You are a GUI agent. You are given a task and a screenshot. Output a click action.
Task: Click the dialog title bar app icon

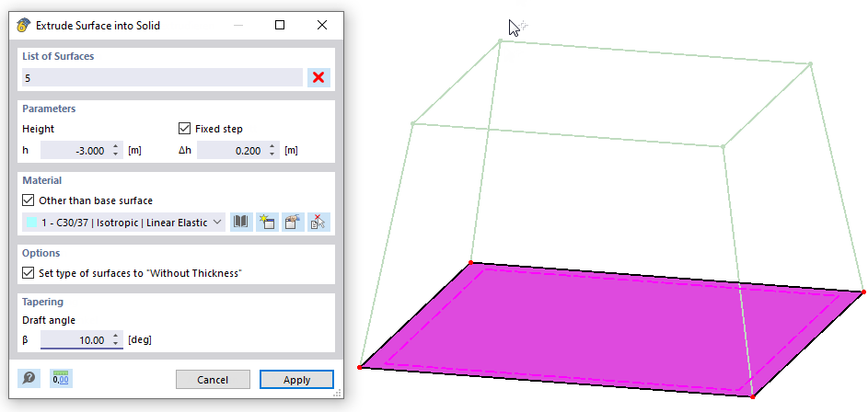[x=23, y=26]
